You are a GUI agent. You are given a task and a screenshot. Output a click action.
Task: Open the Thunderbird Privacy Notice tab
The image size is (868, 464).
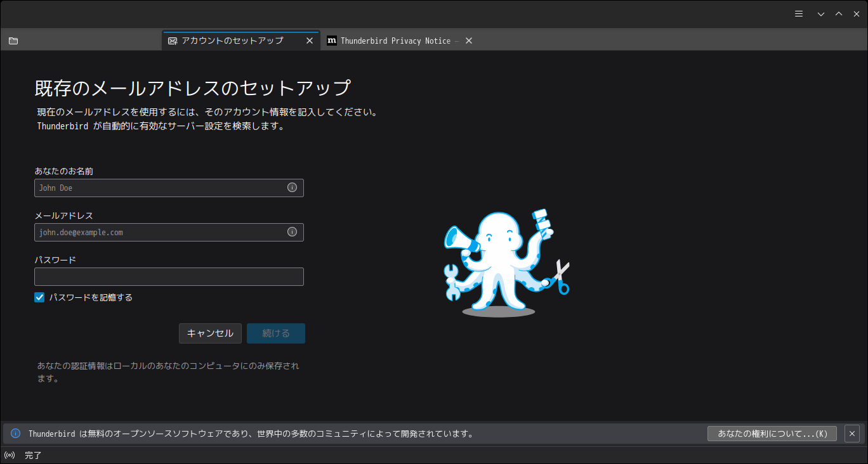[x=393, y=40]
